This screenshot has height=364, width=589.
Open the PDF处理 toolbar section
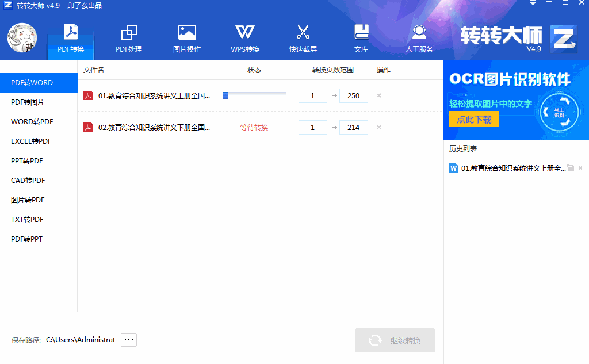pos(129,39)
